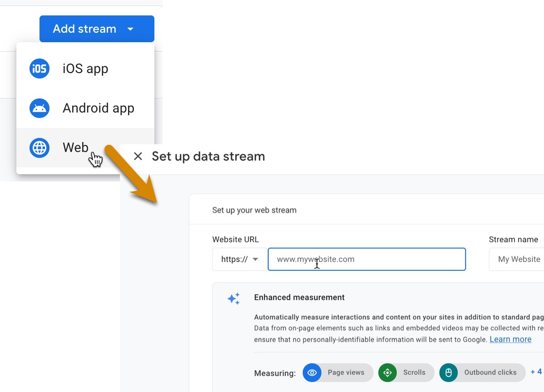This screenshot has width=544, height=392.
Task: Click the Scrolls chip label
Action: [414, 372]
